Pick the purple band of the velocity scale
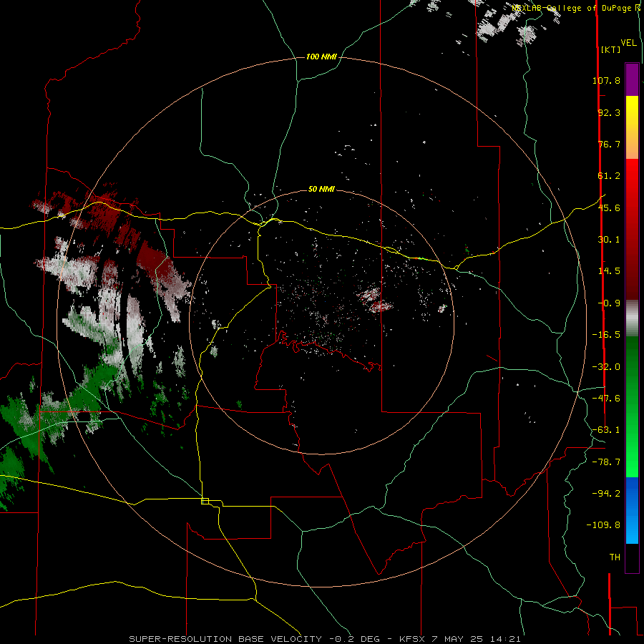Image resolution: width=644 pixels, height=644 pixels. [632, 79]
